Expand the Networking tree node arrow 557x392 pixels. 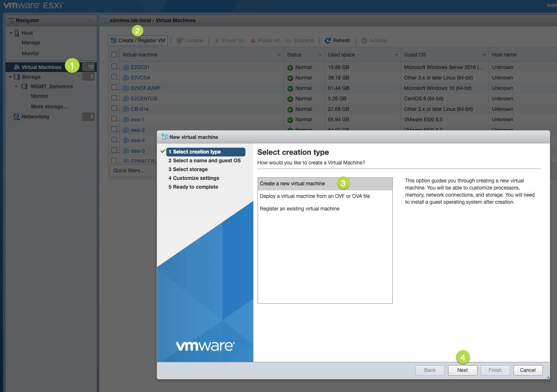click(x=10, y=117)
